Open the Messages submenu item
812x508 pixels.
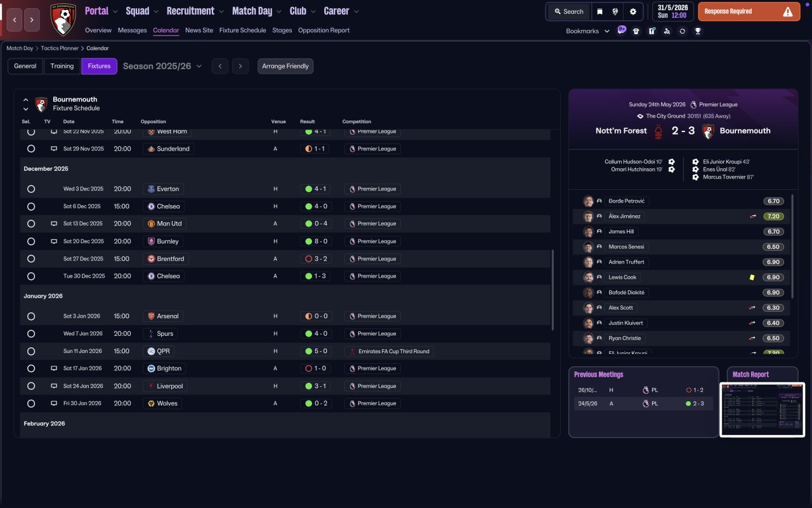click(132, 30)
